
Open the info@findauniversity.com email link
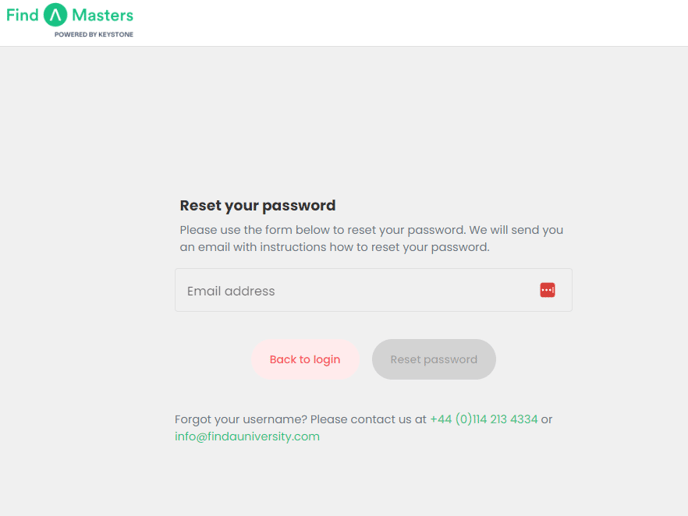(x=247, y=437)
